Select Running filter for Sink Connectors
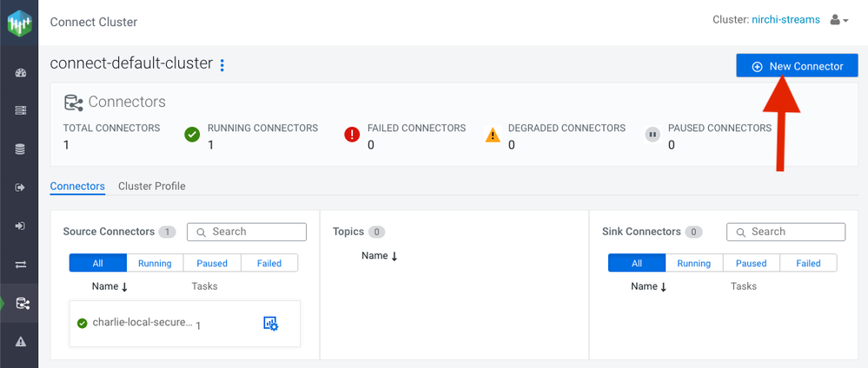Viewport: 868px width, 368px height. pos(694,263)
